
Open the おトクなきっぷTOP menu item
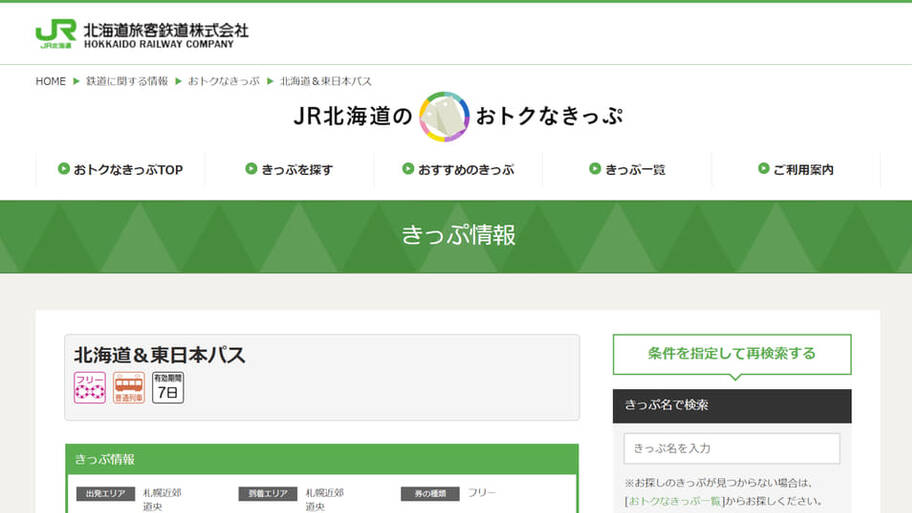120,169
